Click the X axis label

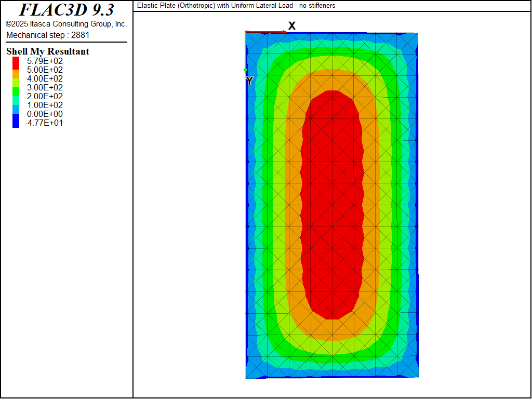pos(292,25)
